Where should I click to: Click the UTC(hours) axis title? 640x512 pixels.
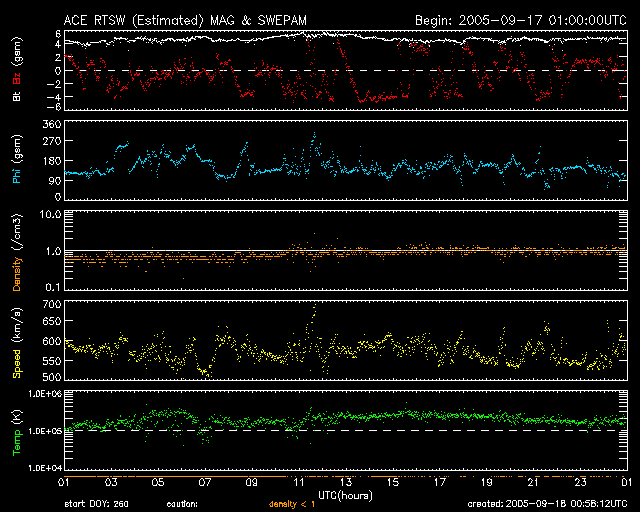345,493
